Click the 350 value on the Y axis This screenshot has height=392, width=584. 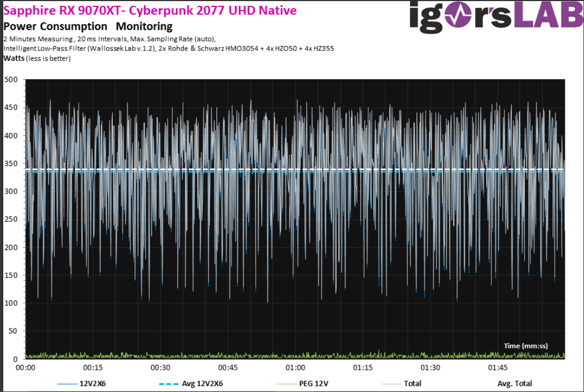[11, 163]
